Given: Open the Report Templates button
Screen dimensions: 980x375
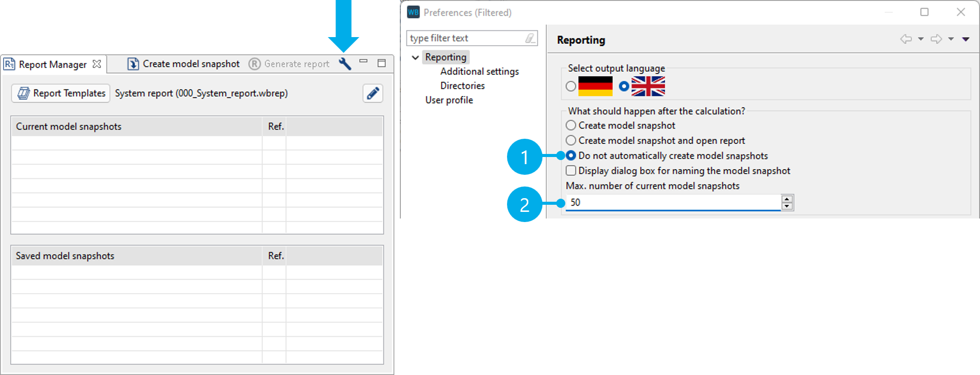Looking at the screenshot, I should [x=61, y=93].
